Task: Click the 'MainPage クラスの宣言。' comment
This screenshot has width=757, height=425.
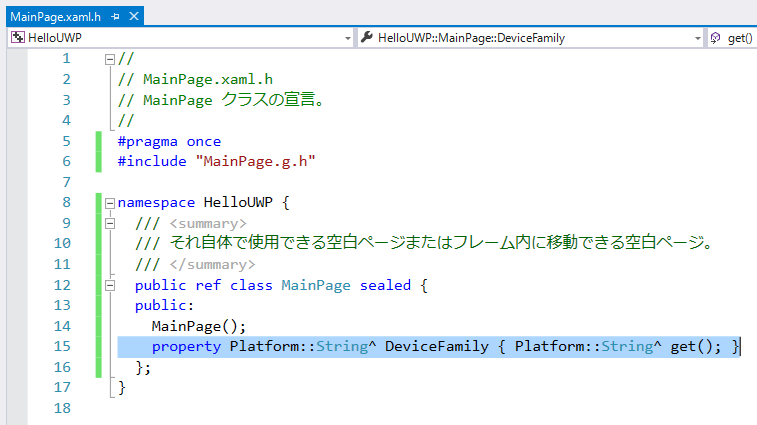Action: 234,99
